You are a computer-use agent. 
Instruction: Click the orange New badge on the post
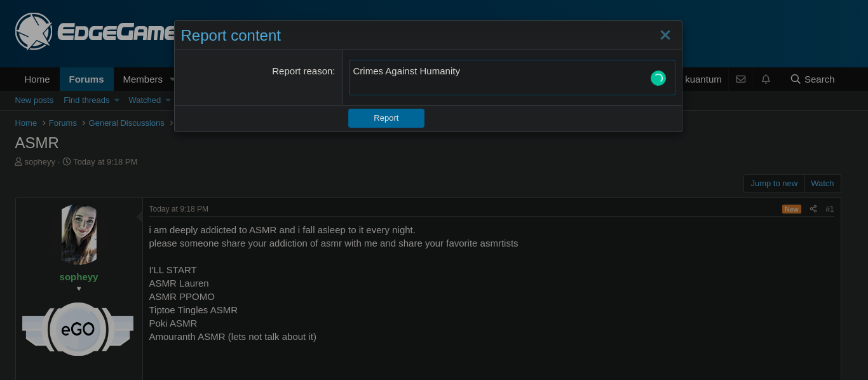coord(792,209)
